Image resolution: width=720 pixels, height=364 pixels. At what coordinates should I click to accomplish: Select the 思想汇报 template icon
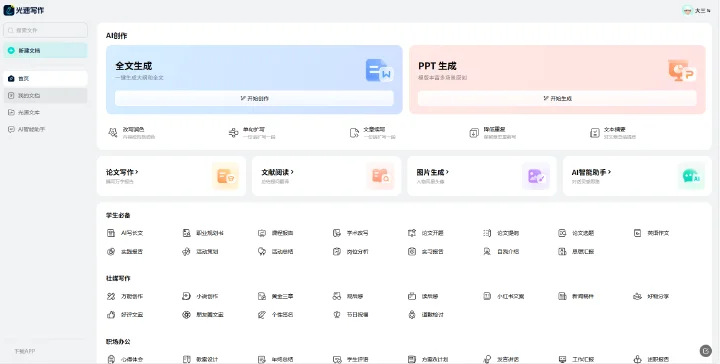click(x=562, y=252)
